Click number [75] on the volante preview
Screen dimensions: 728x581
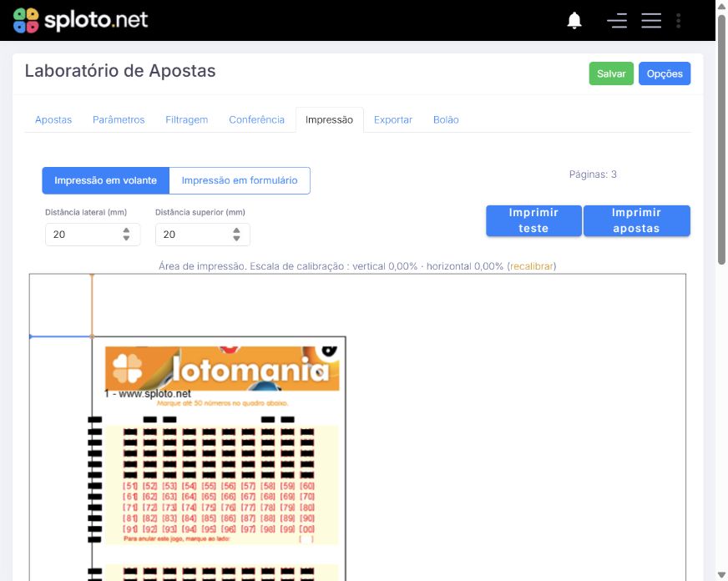[x=209, y=508]
